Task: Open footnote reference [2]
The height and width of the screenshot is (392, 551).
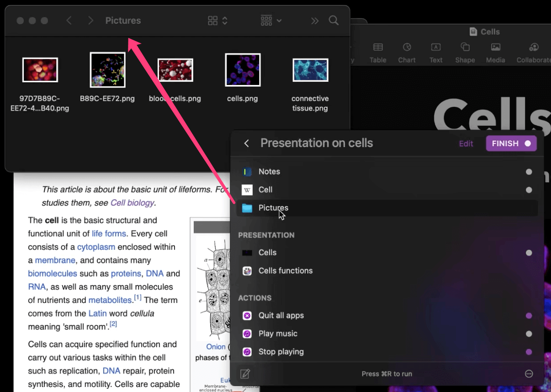Action: tap(113, 324)
